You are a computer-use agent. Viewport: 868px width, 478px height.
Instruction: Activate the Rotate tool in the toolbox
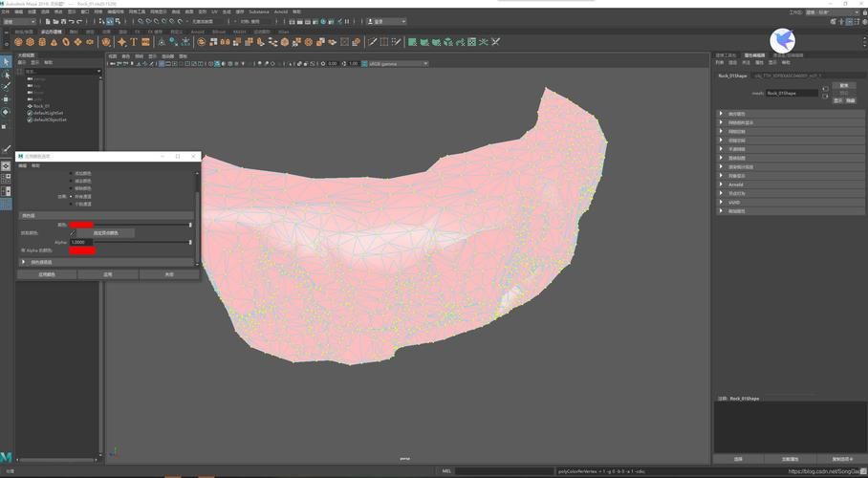coord(6,112)
